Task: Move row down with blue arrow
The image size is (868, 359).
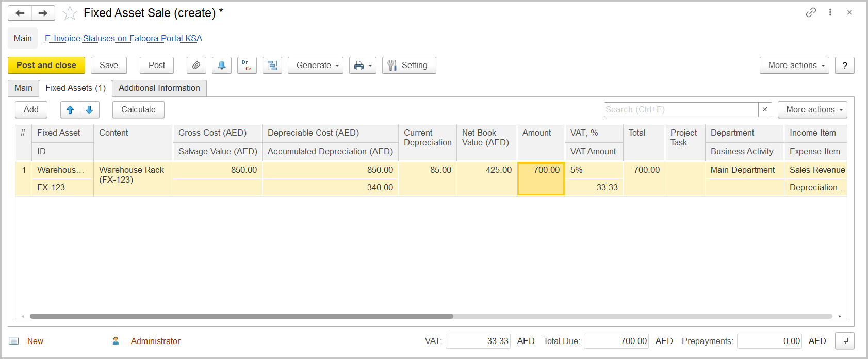Action: [x=90, y=110]
